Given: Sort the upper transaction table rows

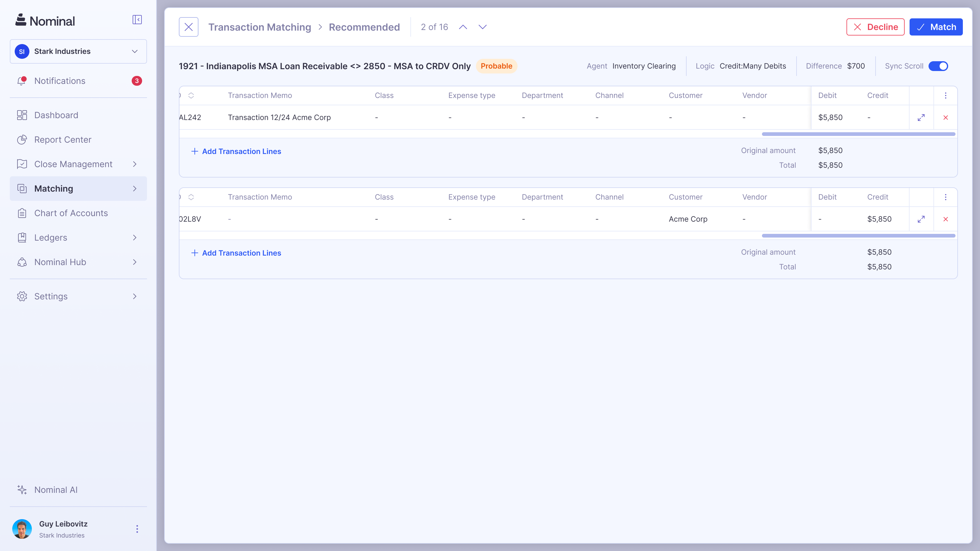Looking at the screenshot, I should (192, 96).
